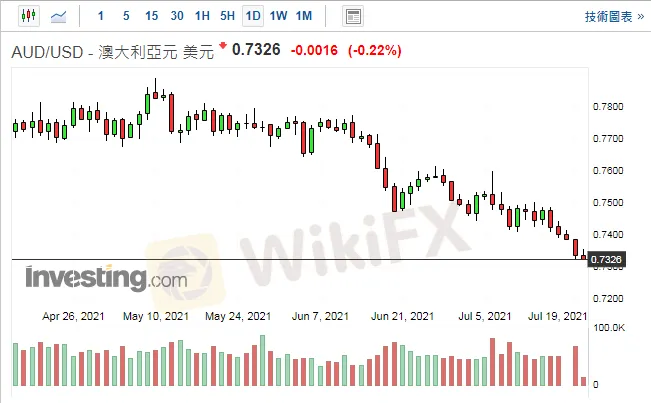Click the 0.7326 current price label on axis

point(606,259)
